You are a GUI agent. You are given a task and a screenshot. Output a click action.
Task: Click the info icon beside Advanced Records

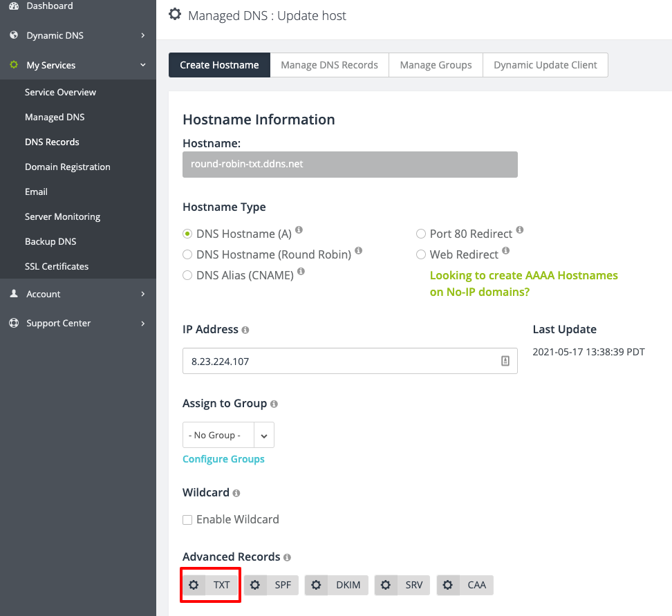pos(287,557)
